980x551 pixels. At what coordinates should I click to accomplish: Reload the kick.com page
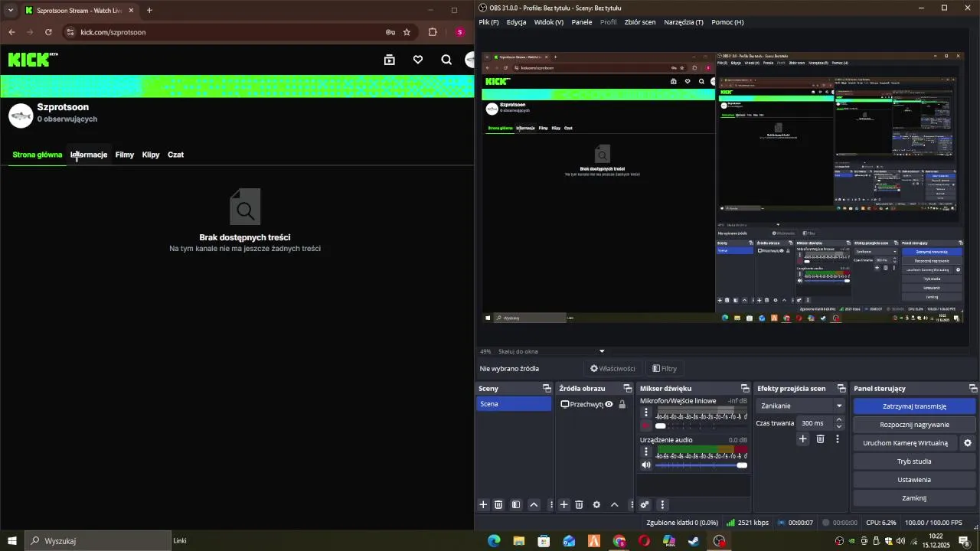48,32
